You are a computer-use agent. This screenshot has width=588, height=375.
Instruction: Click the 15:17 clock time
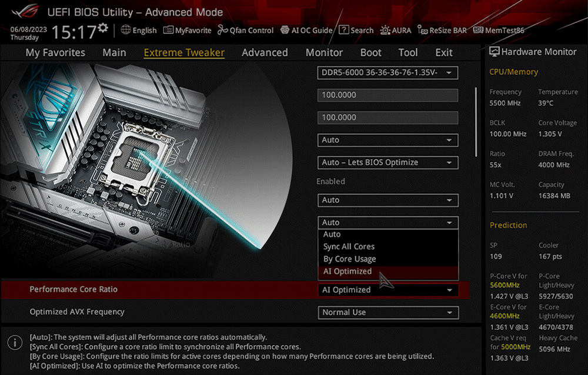coord(74,32)
